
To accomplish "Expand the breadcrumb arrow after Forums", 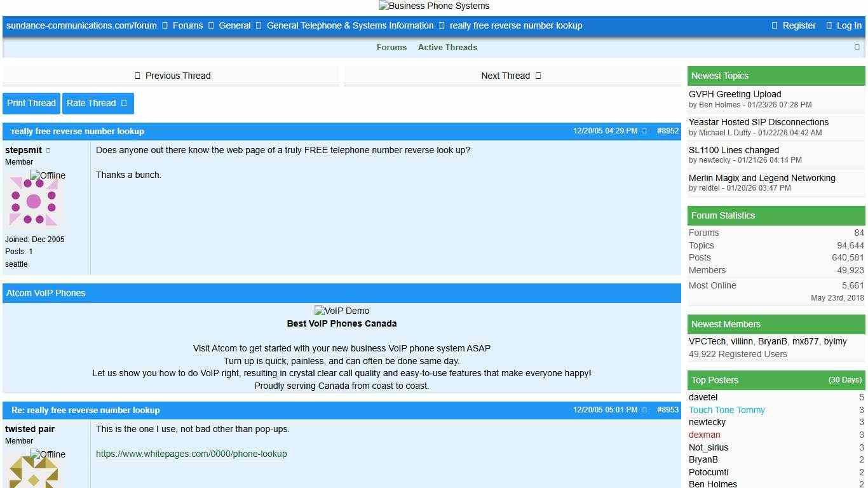I will tap(210, 25).
